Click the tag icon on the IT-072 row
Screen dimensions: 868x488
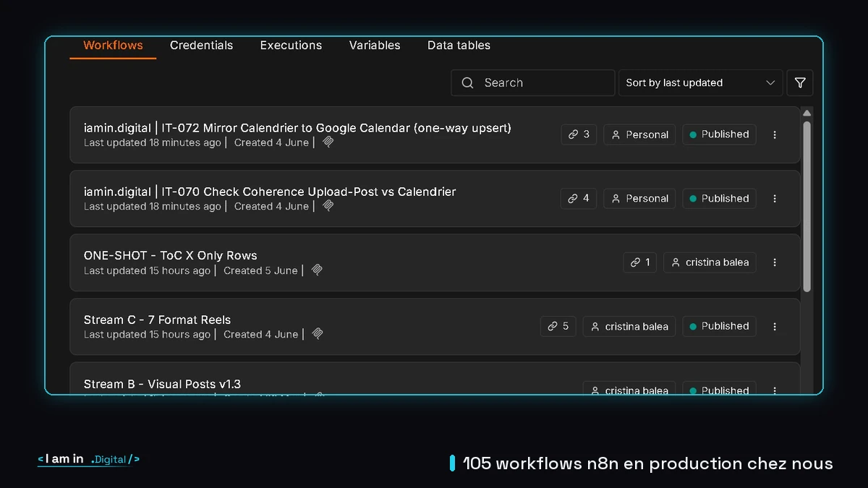click(328, 142)
